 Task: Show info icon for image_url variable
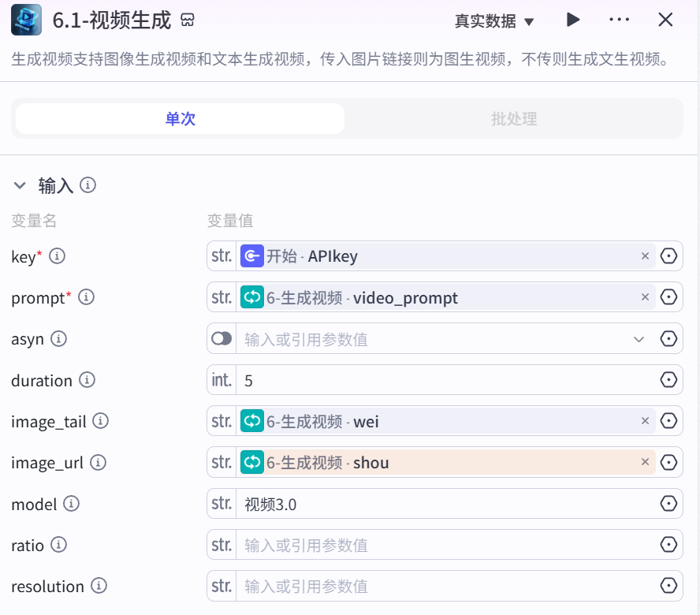click(x=99, y=462)
